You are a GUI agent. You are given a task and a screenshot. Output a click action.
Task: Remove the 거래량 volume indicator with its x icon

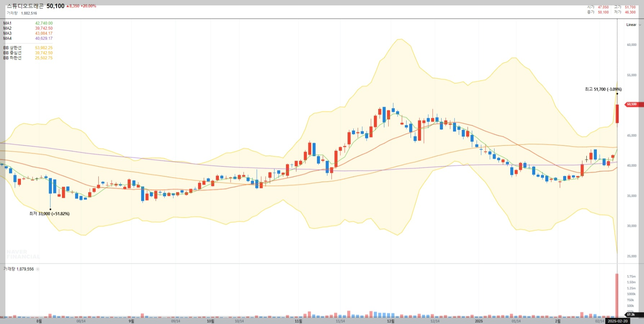[x=38, y=269]
